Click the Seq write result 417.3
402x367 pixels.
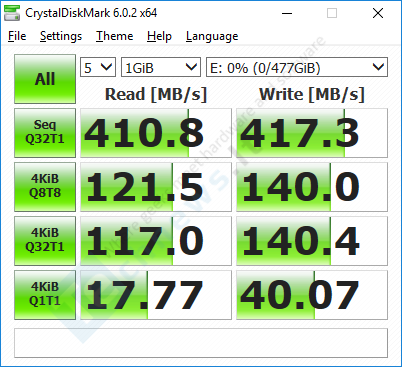coord(312,133)
